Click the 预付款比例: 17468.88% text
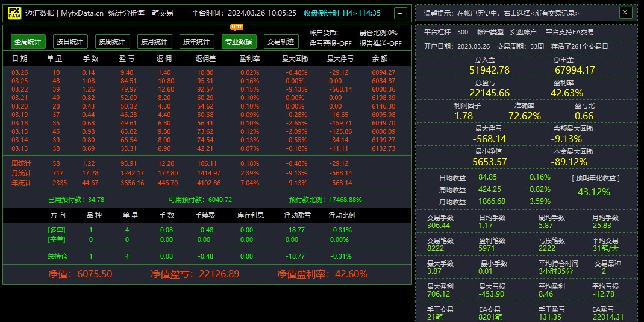Screen dimensions: 644x322 (325, 200)
